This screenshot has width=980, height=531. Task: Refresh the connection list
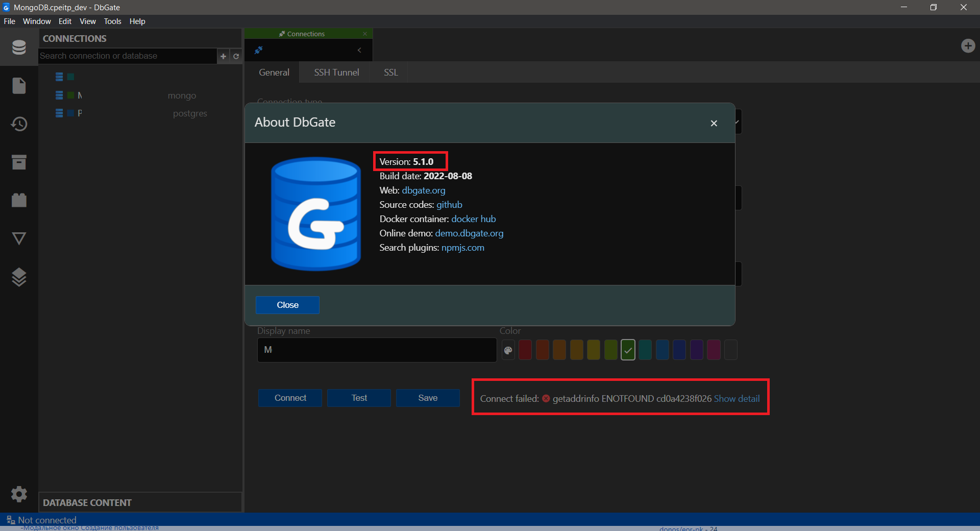tap(236, 56)
